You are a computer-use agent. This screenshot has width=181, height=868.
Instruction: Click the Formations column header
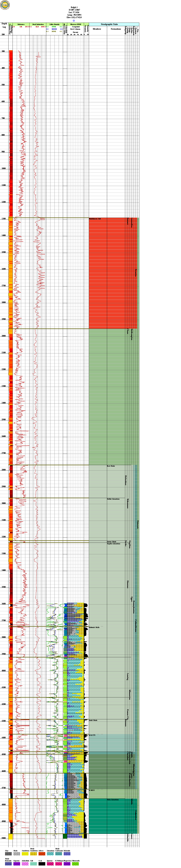click(x=116, y=29)
